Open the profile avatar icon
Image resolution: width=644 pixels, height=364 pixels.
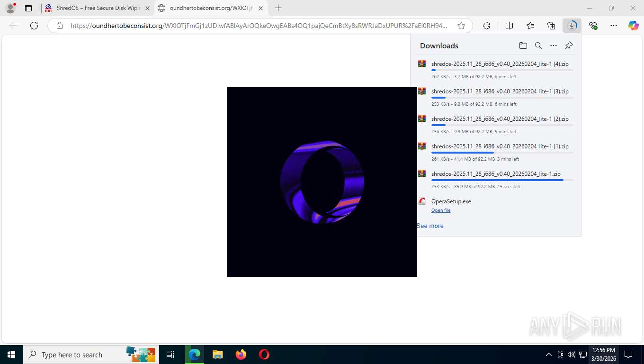tap(10, 8)
